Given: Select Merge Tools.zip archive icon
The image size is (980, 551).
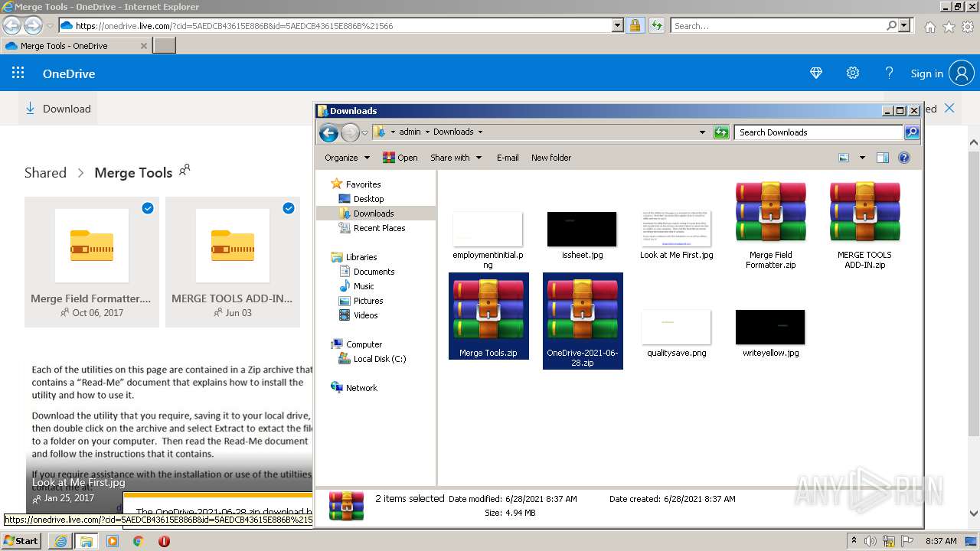Looking at the screenshot, I should (488, 310).
